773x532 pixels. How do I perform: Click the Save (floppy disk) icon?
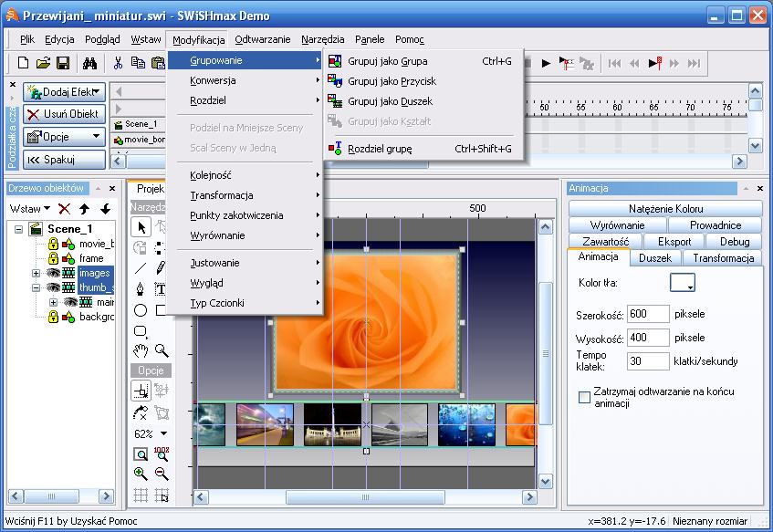coord(63,63)
